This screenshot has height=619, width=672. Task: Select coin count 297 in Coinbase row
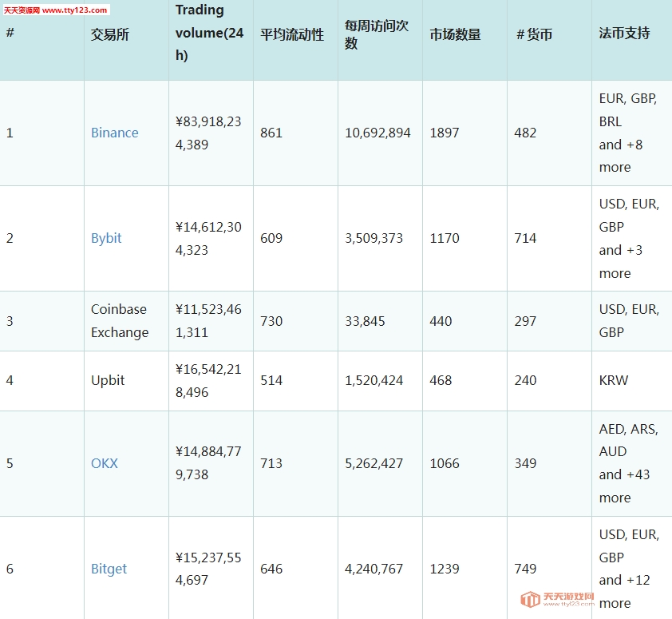(x=525, y=321)
